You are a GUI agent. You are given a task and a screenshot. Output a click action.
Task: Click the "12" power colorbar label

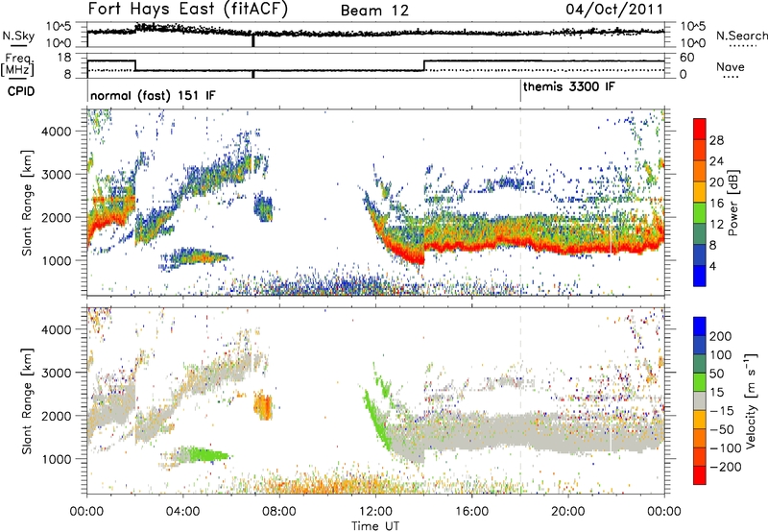pyautogui.click(x=716, y=225)
